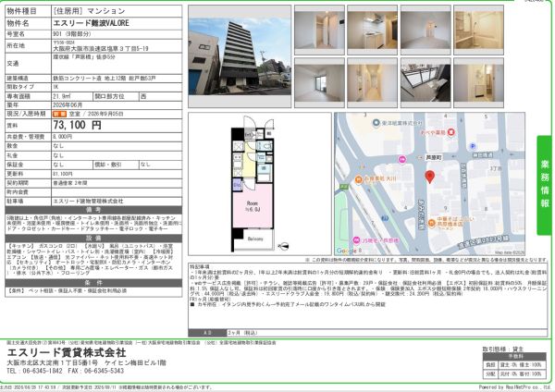Click the 物件種目 value [住居用] マンション

pos(89,11)
